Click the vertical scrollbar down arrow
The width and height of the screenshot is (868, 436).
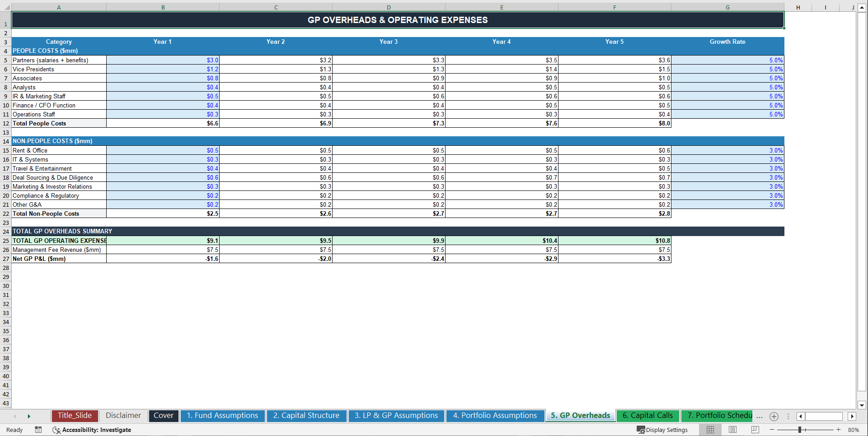(863, 405)
